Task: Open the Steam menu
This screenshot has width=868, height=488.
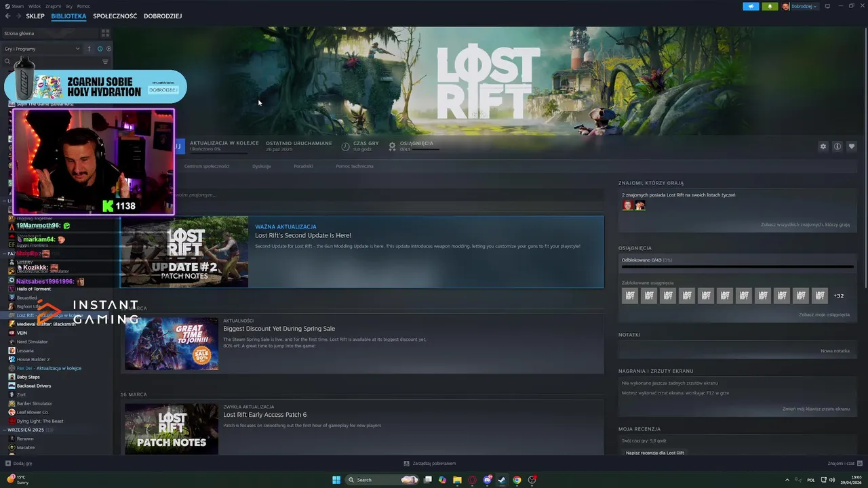Action: 18,6
